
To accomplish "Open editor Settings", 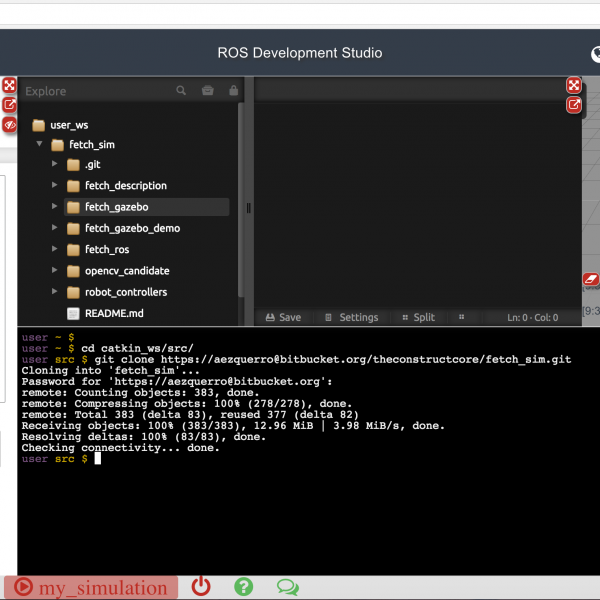I will [352, 317].
